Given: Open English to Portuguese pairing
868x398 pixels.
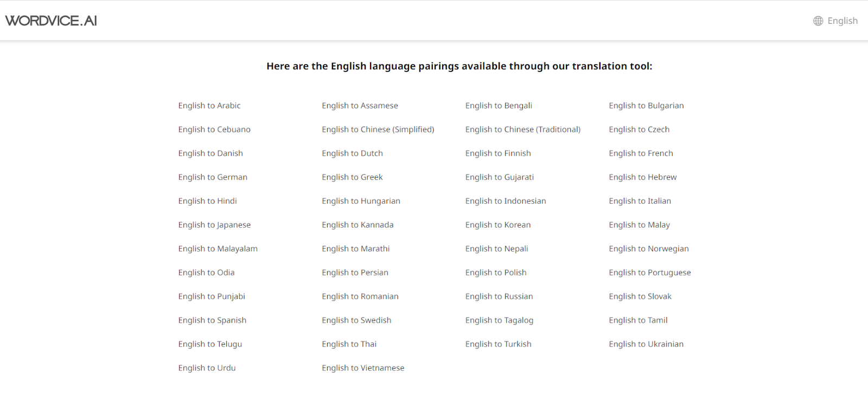Looking at the screenshot, I should point(649,273).
